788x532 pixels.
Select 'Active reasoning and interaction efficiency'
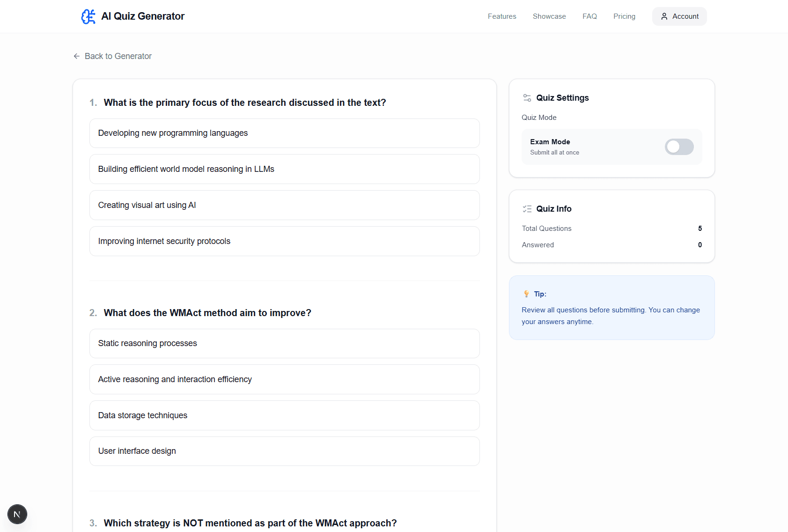[284, 379]
